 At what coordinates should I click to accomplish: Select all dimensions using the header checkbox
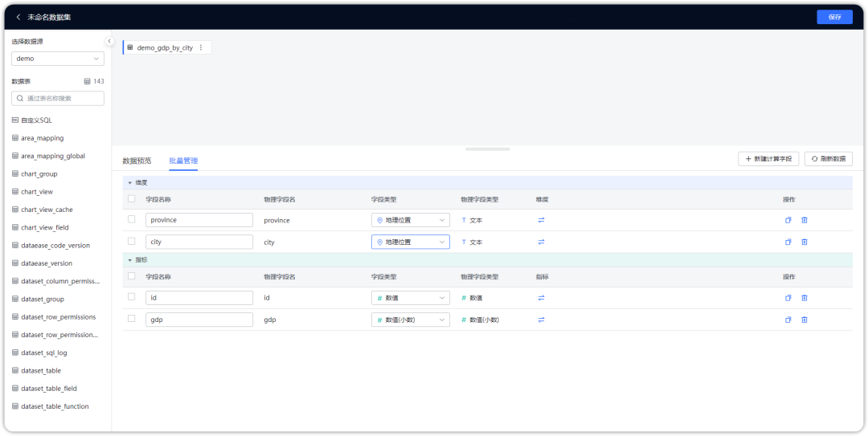click(131, 199)
